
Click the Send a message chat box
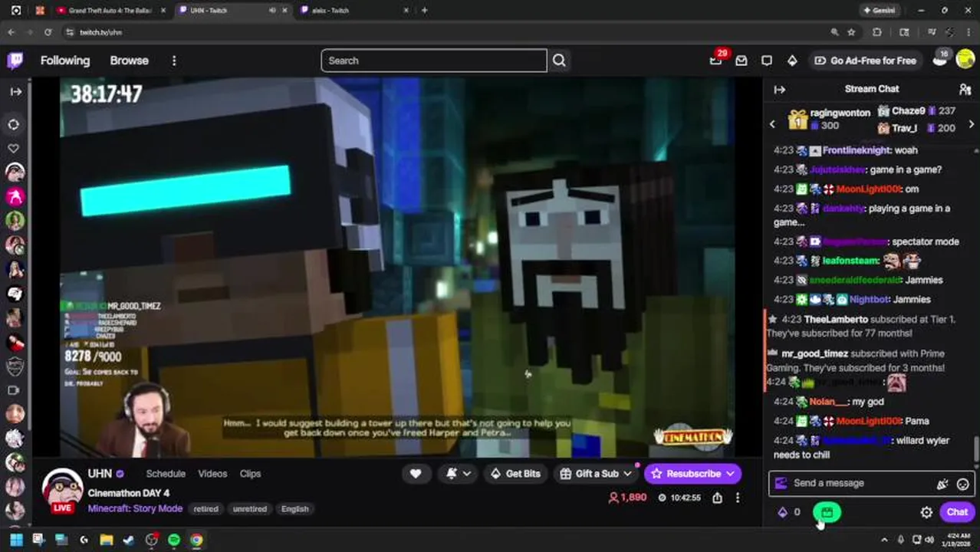click(860, 483)
